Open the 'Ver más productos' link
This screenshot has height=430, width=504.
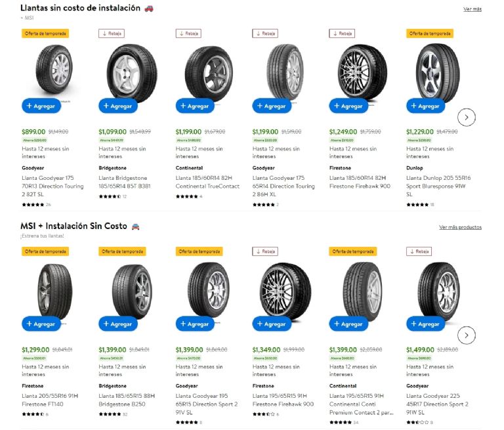(460, 227)
